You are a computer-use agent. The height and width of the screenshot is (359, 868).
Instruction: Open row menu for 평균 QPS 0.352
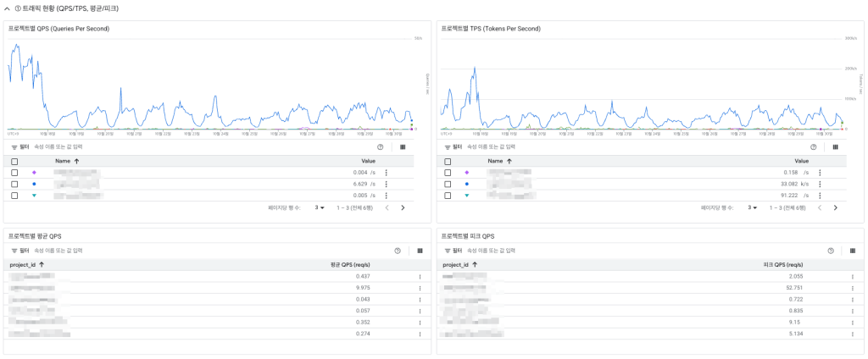pyautogui.click(x=420, y=323)
